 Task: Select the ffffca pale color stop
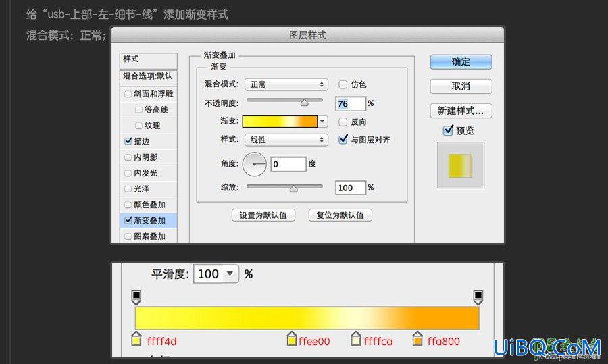355,338
